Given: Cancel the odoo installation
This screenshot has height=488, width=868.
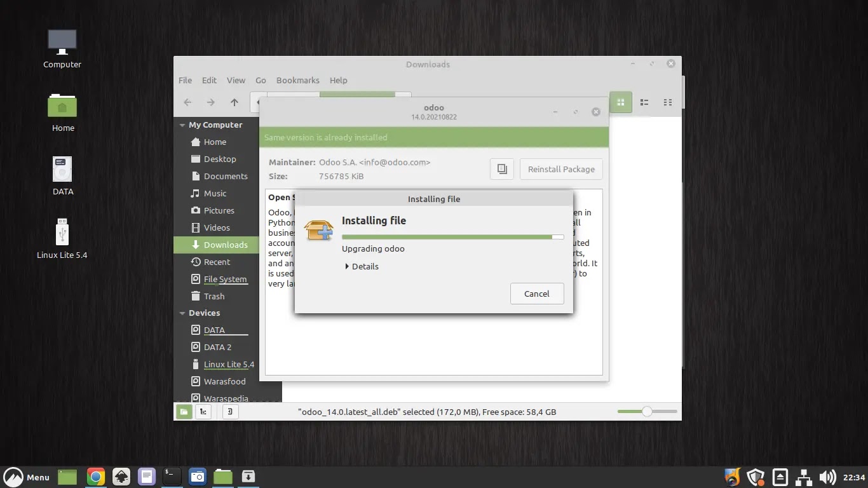Looking at the screenshot, I should (x=537, y=294).
